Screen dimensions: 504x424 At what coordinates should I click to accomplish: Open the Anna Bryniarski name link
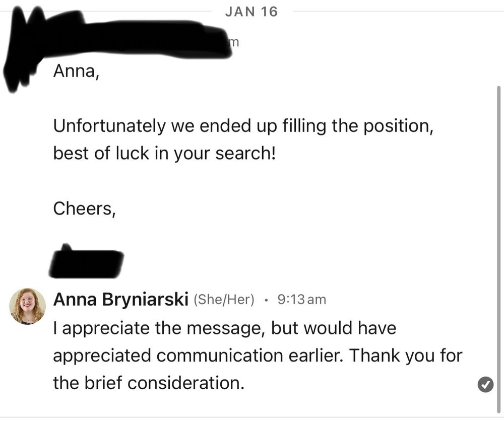coord(121,300)
